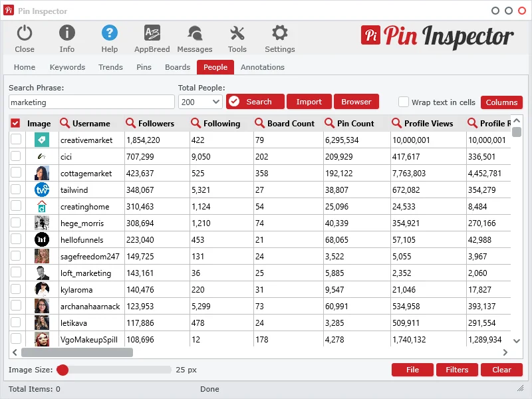The height and width of the screenshot is (399, 532).
Task: Click the table scroll down arrow
Action: [517, 341]
